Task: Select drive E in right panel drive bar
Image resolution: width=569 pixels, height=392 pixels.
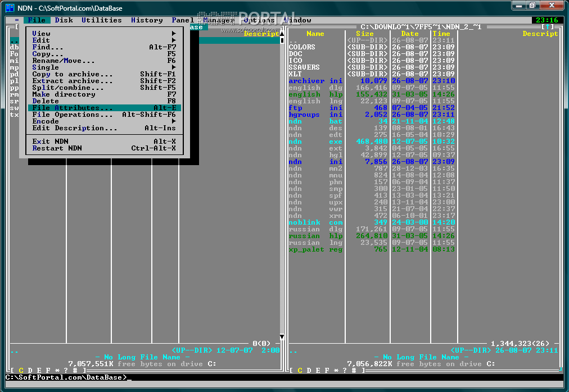Action: point(318,370)
